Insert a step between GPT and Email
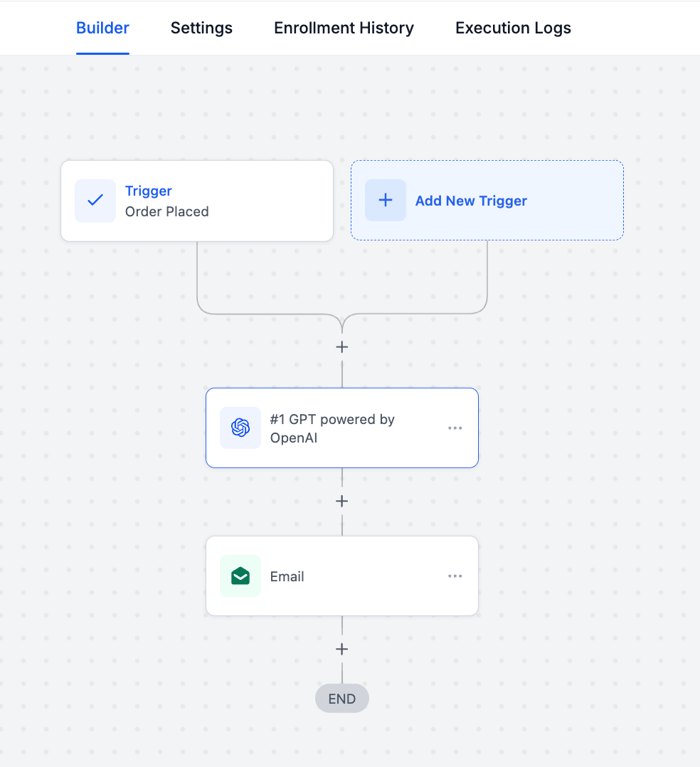Image resolution: width=700 pixels, height=767 pixels. coord(342,502)
